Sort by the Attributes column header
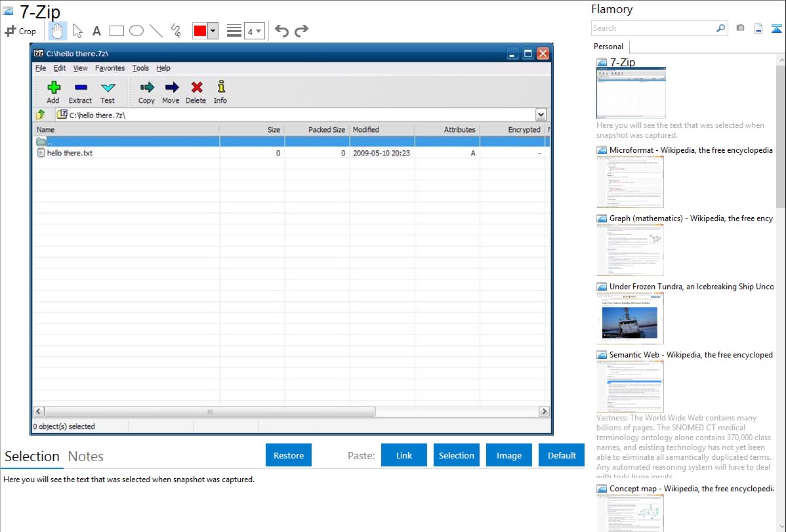This screenshot has height=532, width=786. 447,129
